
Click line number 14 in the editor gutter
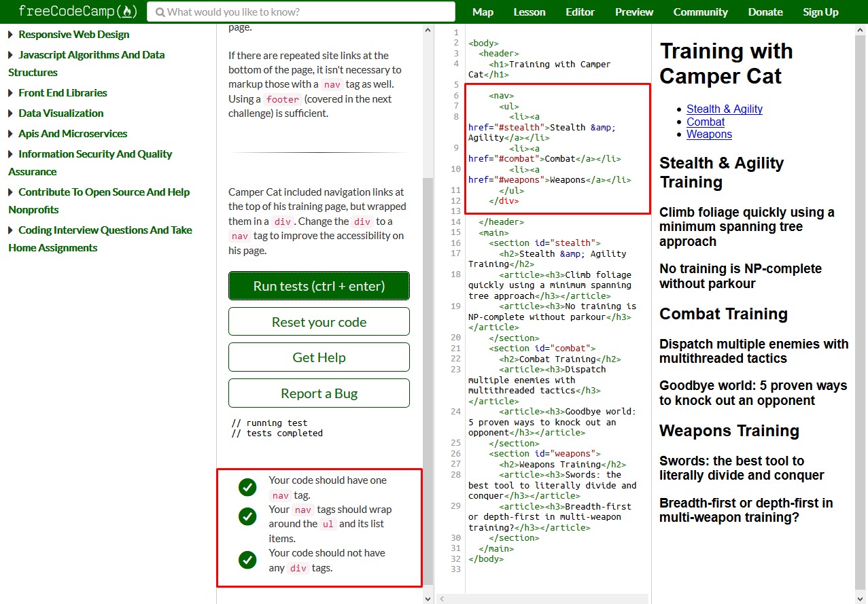coord(455,222)
